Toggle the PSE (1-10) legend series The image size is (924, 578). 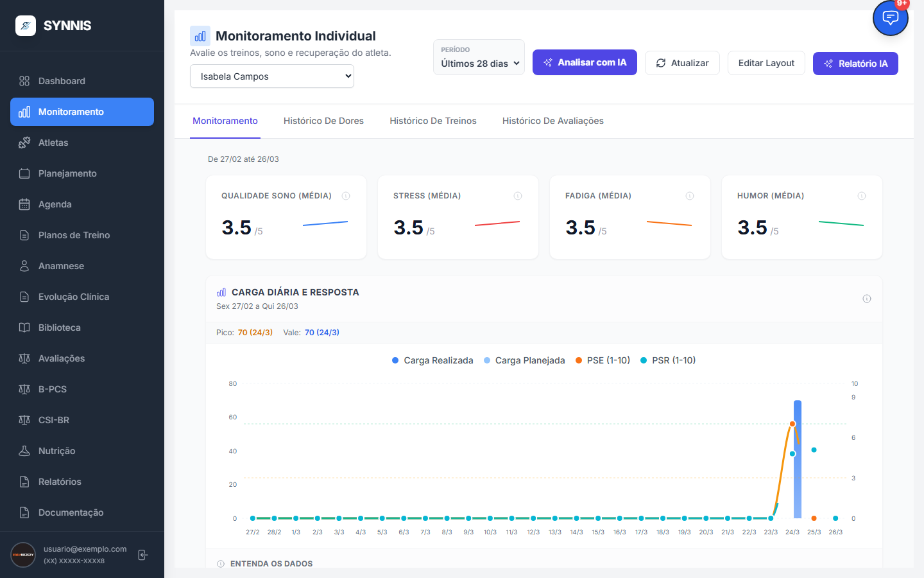coord(603,360)
